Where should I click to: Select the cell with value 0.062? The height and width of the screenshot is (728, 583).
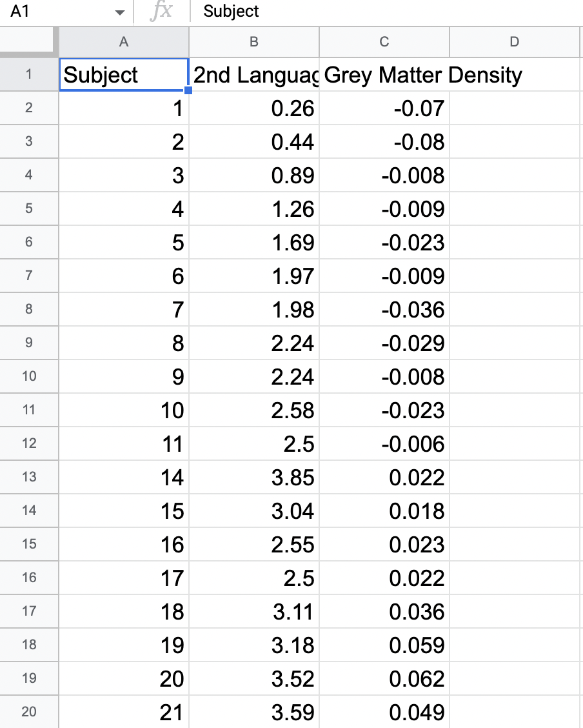point(384,678)
